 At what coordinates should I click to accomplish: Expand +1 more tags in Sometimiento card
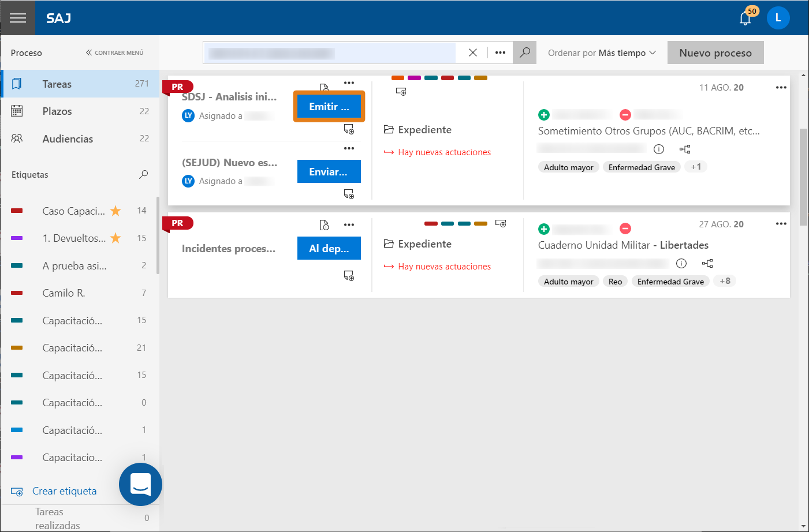click(x=696, y=167)
